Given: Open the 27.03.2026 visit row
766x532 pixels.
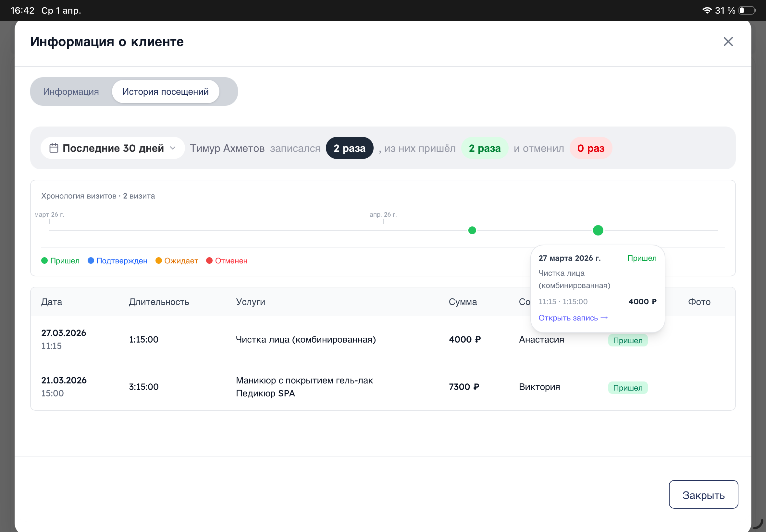Looking at the screenshot, I should [x=383, y=340].
